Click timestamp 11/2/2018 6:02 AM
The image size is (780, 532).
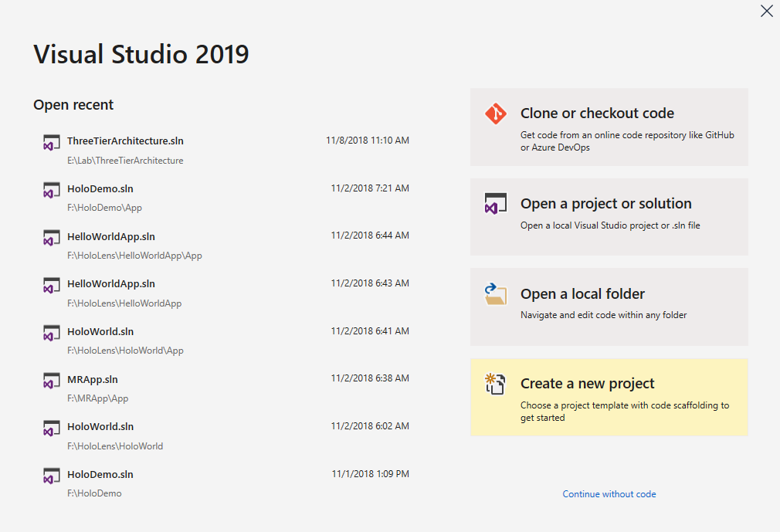click(370, 426)
